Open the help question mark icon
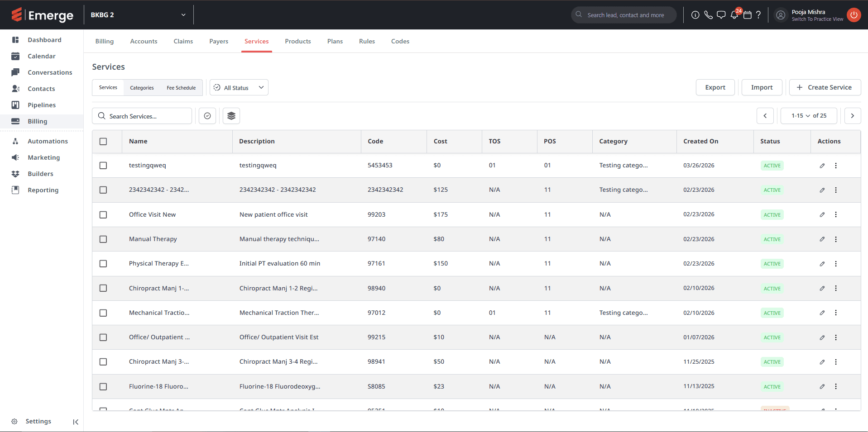 (758, 15)
